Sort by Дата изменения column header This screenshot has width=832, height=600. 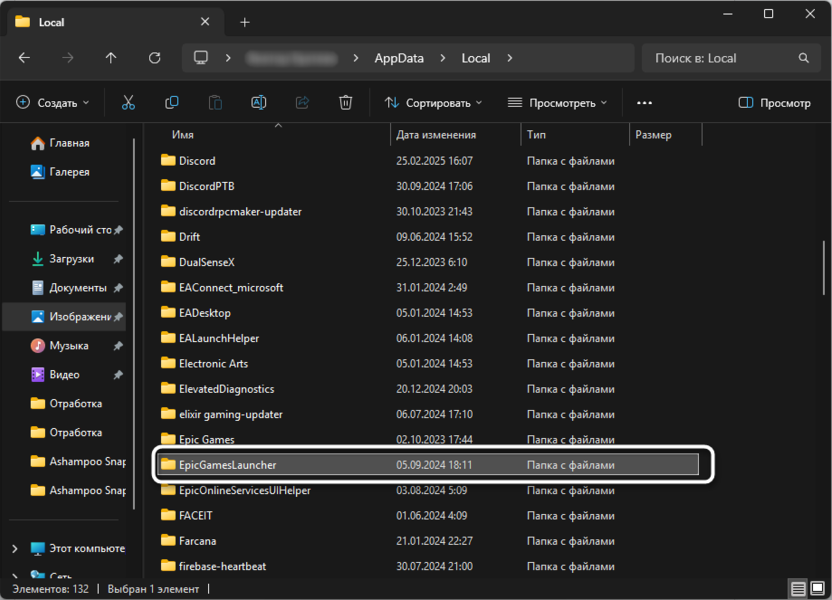click(436, 134)
